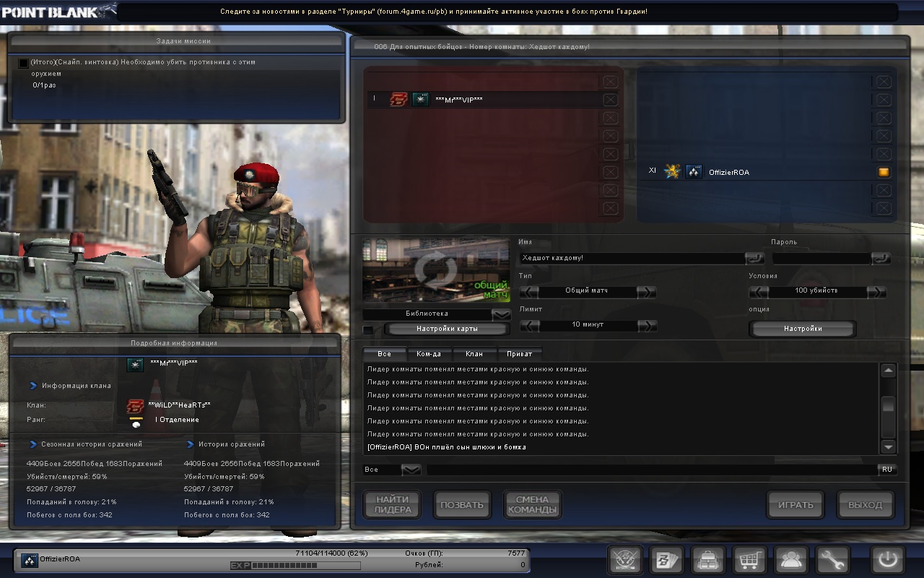Image resolution: width=924 pixels, height=578 pixels.
Task: Click the red clan logo beside ***Mr***VIP***
Action: [398, 100]
